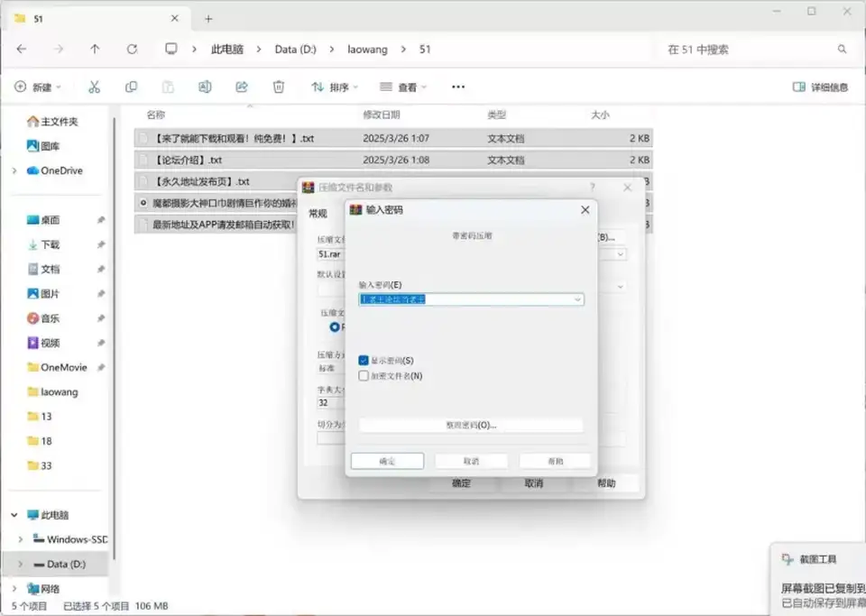Expand OneDrive in navigation pane
The height and width of the screenshot is (616, 866).
pos(14,170)
